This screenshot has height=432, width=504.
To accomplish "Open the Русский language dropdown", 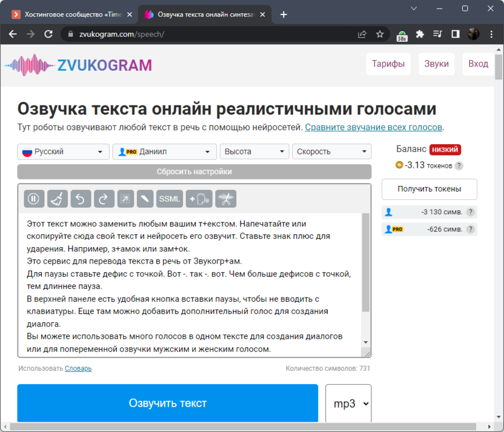I will [x=63, y=151].
